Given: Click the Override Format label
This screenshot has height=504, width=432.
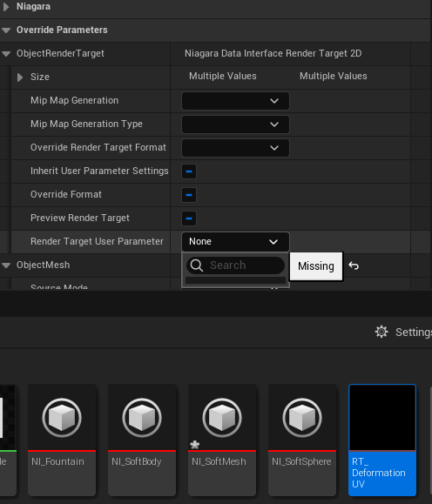Looking at the screenshot, I should pos(66,194).
